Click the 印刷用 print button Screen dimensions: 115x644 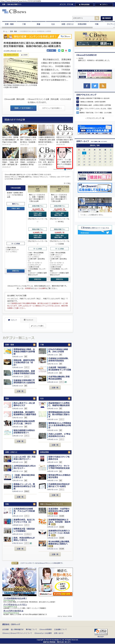(x=24, y=55)
